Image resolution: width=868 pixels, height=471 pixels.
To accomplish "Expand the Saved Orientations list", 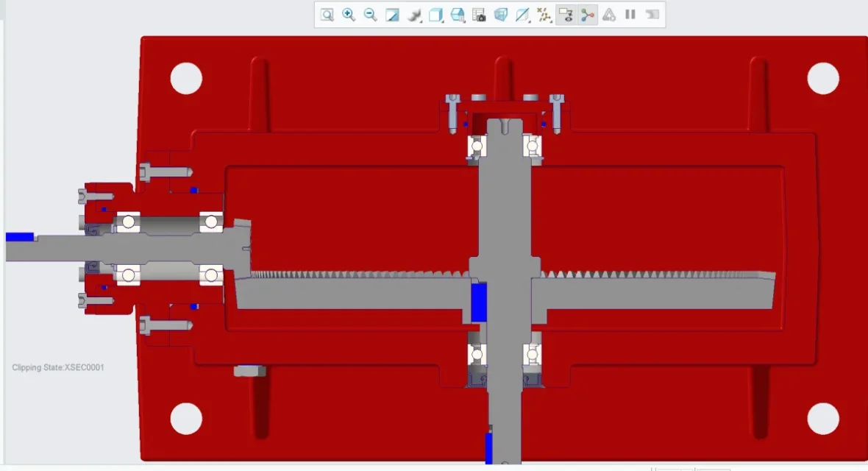I will 458,15.
